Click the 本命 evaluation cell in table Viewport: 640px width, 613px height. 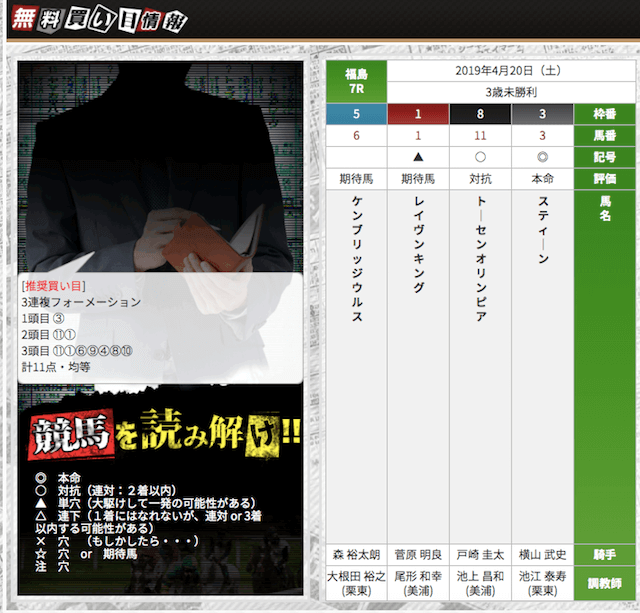pos(542,179)
